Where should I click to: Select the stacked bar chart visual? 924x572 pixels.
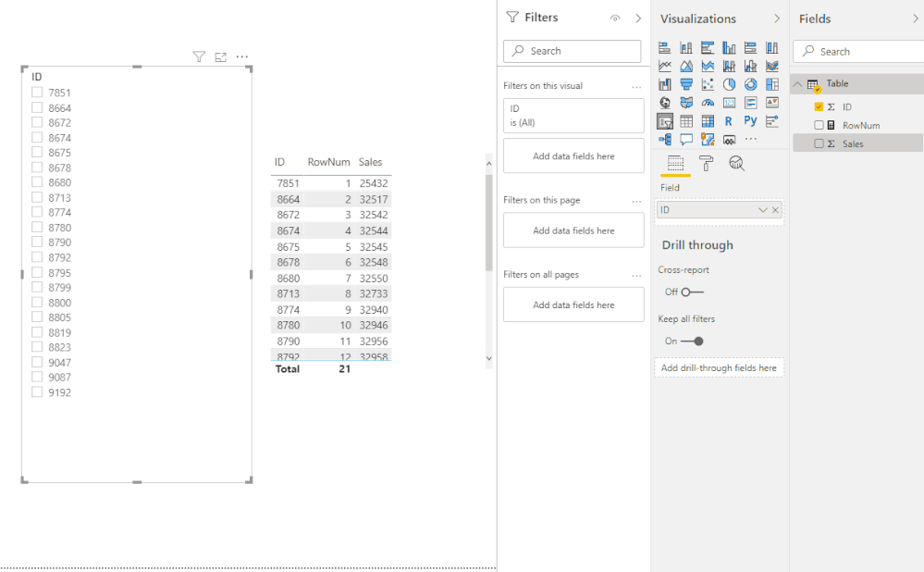pos(665,48)
